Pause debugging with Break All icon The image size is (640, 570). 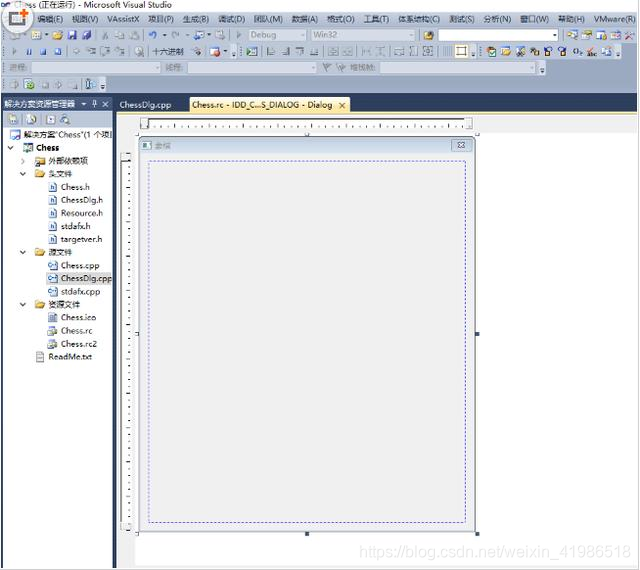(x=29, y=51)
